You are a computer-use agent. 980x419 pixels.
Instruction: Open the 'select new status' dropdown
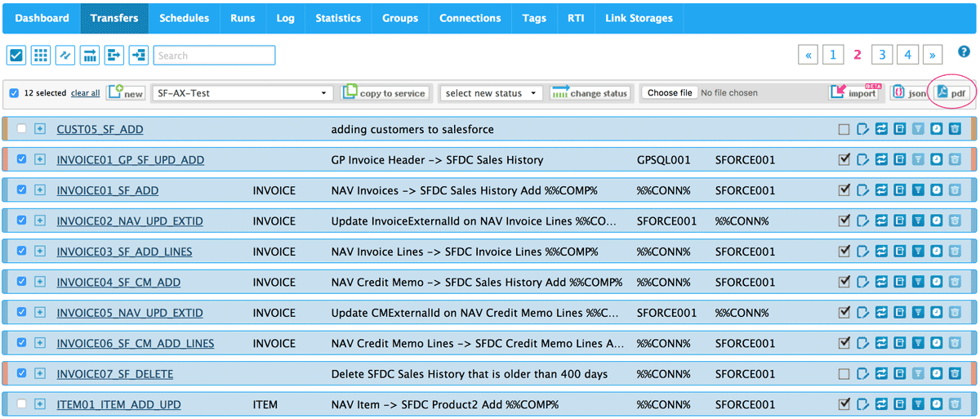(x=491, y=93)
